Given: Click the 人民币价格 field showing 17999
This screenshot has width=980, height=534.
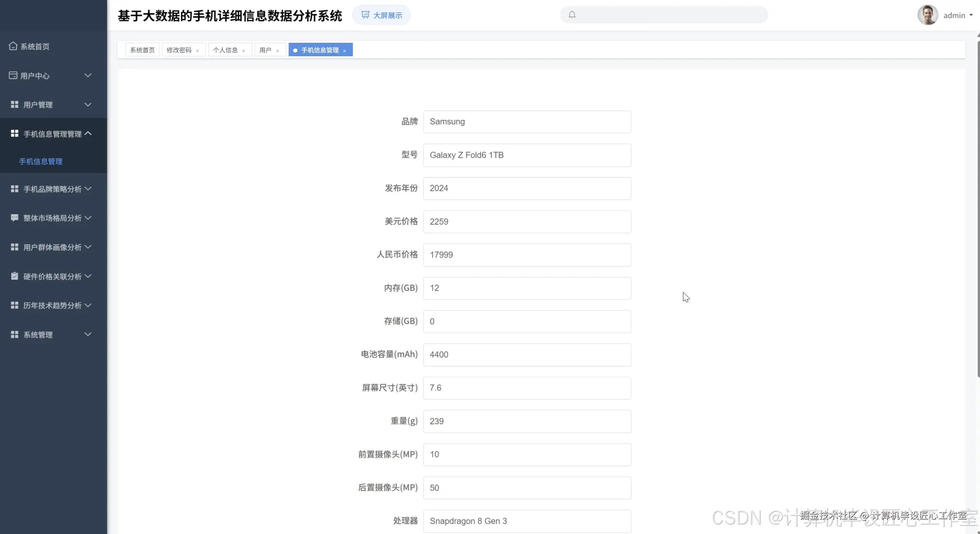Looking at the screenshot, I should pyautogui.click(x=527, y=255).
